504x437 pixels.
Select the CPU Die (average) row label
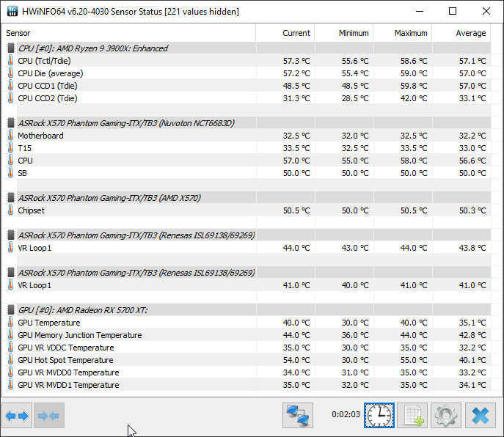(51, 73)
